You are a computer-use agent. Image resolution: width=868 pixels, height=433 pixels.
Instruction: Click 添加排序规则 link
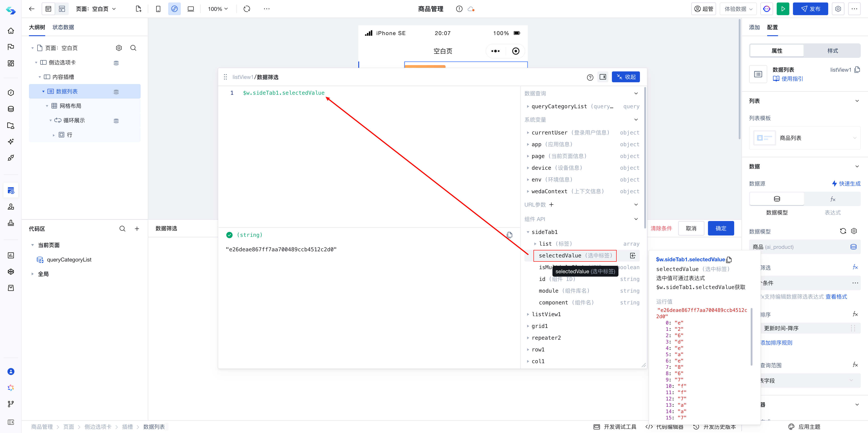[776, 343]
